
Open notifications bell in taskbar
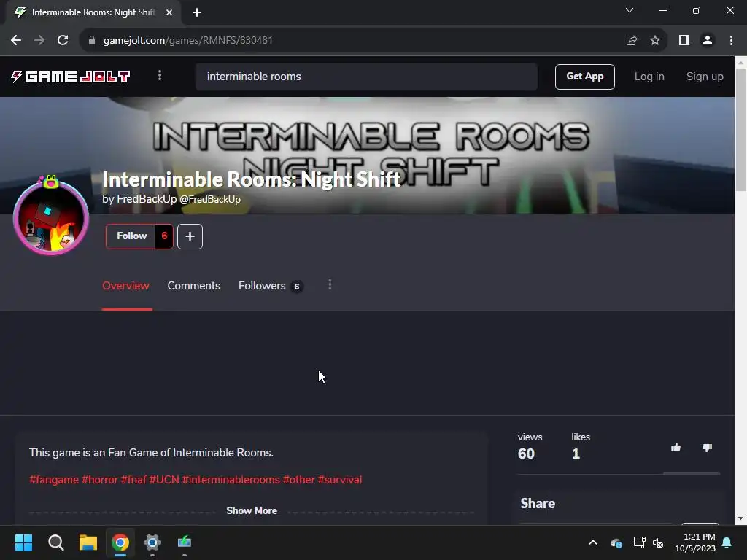pos(727,542)
